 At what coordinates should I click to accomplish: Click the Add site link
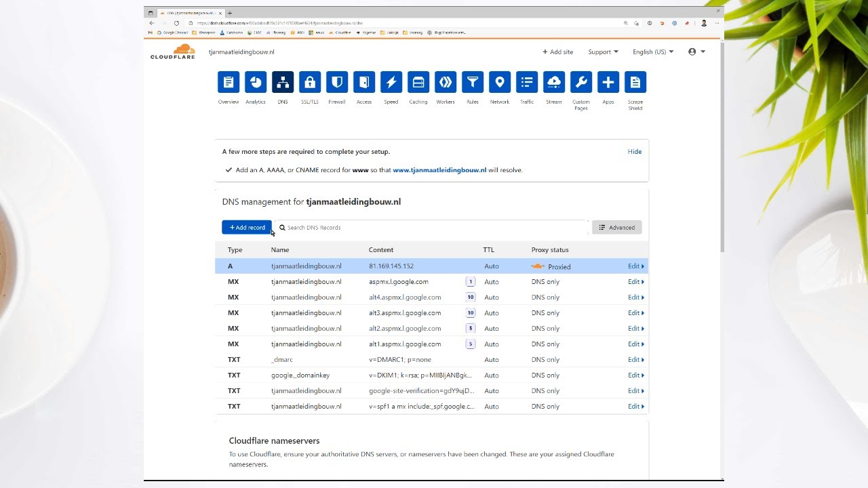(557, 52)
